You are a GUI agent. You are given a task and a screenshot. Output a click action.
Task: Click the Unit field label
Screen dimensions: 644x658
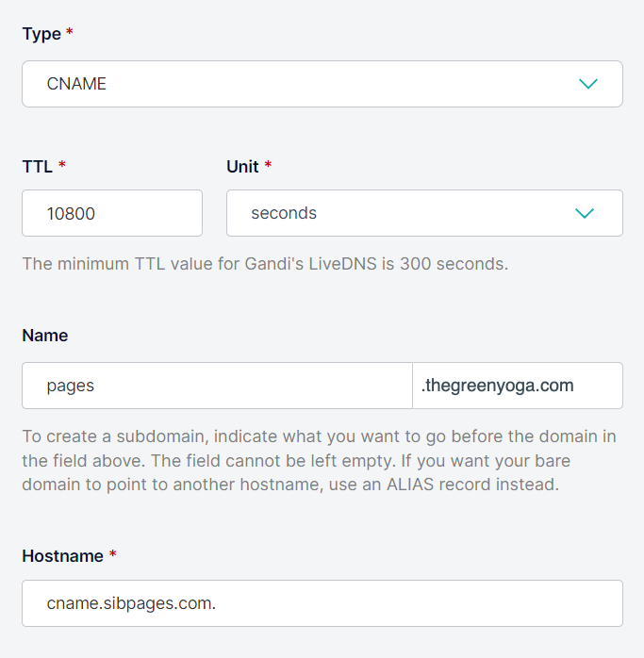click(242, 166)
